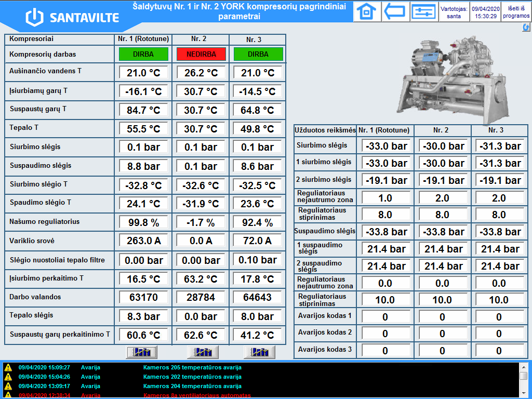Click the alarm list scrollbar thumb
Image resolution: width=532 pixels, height=399 pixels.
(x=524, y=376)
